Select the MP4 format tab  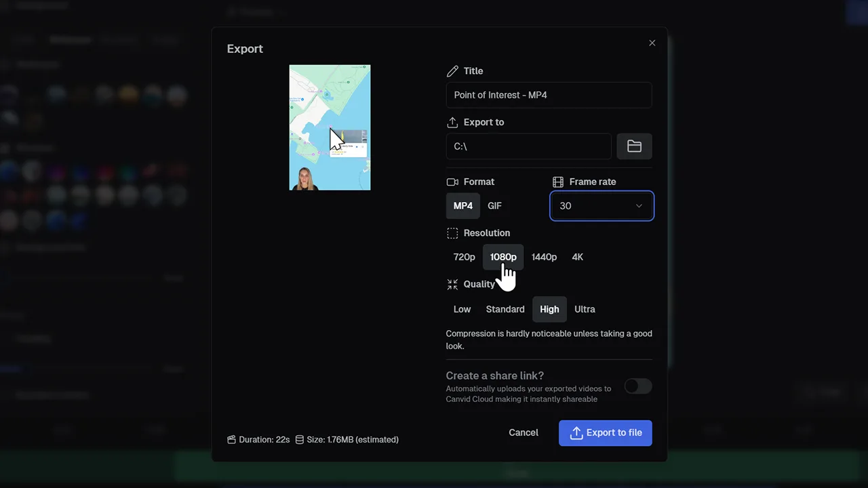pyautogui.click(x=462, y=205)
